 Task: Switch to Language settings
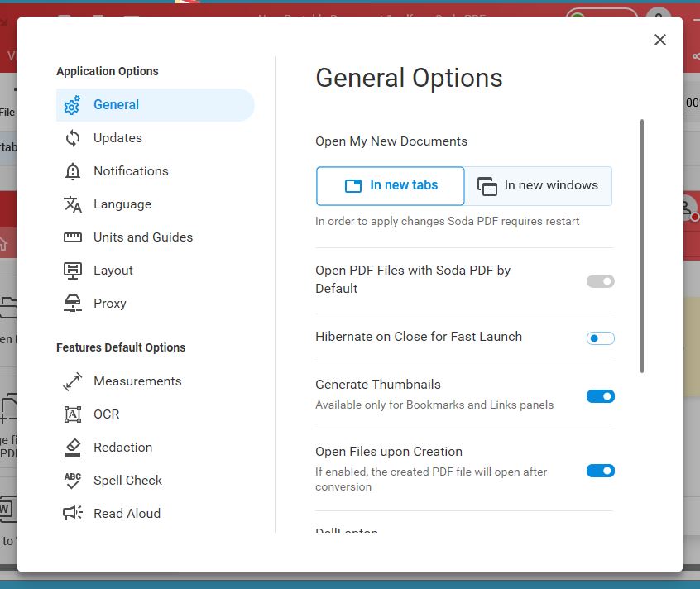point(156,204)
